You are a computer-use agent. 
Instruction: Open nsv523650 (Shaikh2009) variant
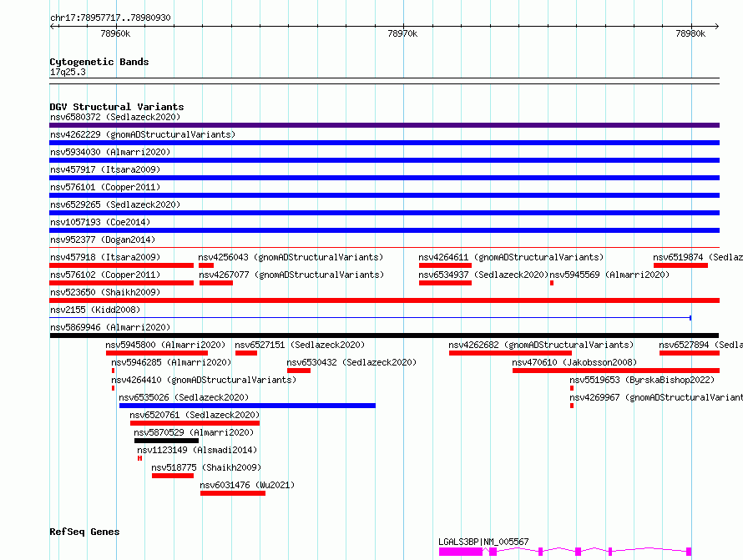tap(105, 292)
